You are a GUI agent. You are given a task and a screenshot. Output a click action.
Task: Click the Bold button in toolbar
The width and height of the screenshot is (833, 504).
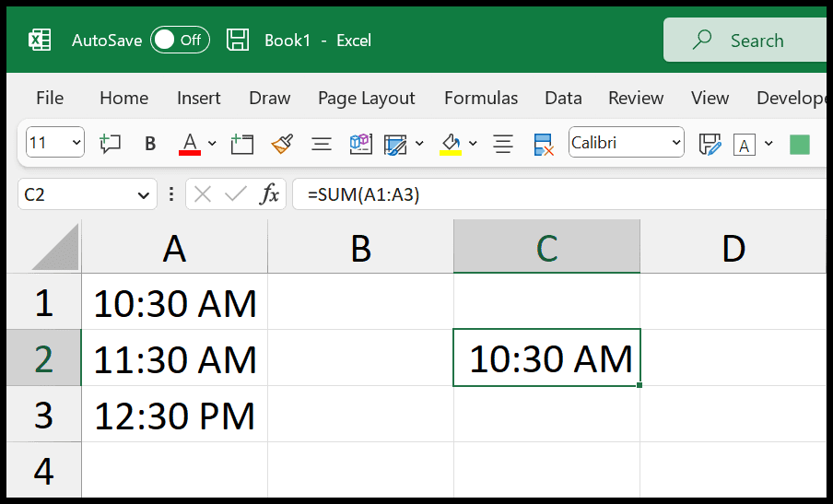(x=150, y=143)
